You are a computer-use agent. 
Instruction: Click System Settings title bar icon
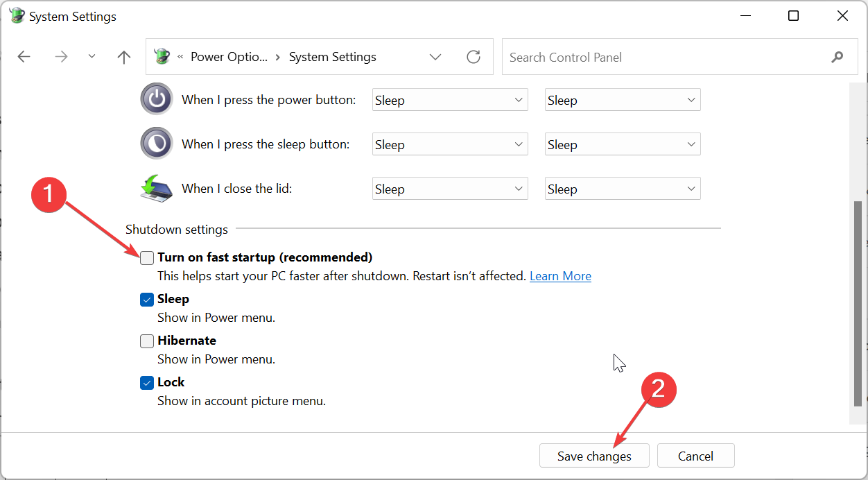17,16
